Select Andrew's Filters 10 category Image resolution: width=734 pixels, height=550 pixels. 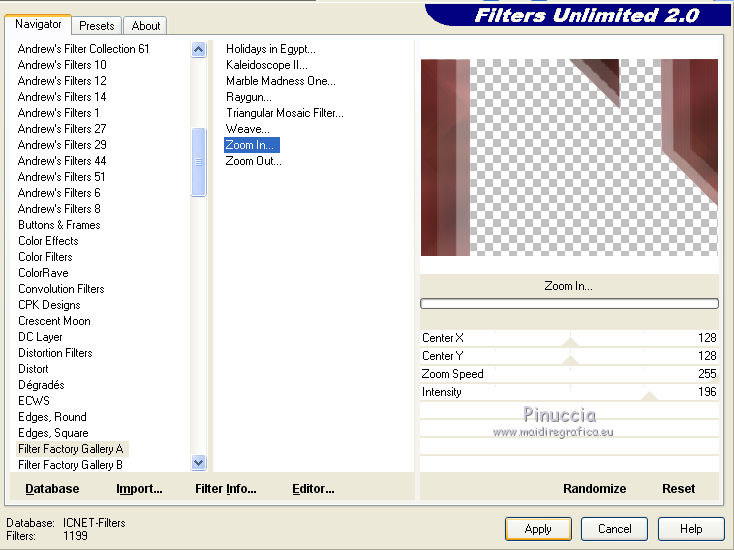click(62, 65)
